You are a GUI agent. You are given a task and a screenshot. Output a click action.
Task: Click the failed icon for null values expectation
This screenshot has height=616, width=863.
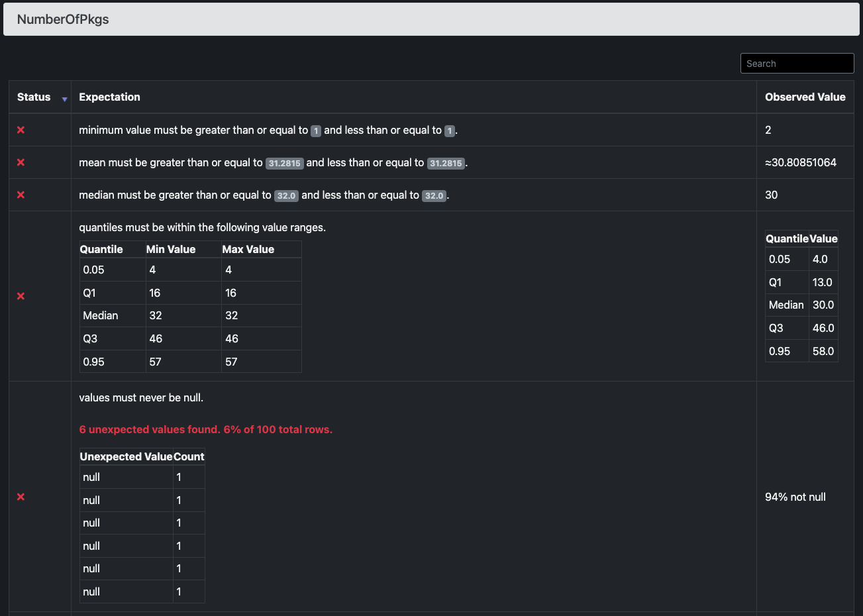[21, 497]
